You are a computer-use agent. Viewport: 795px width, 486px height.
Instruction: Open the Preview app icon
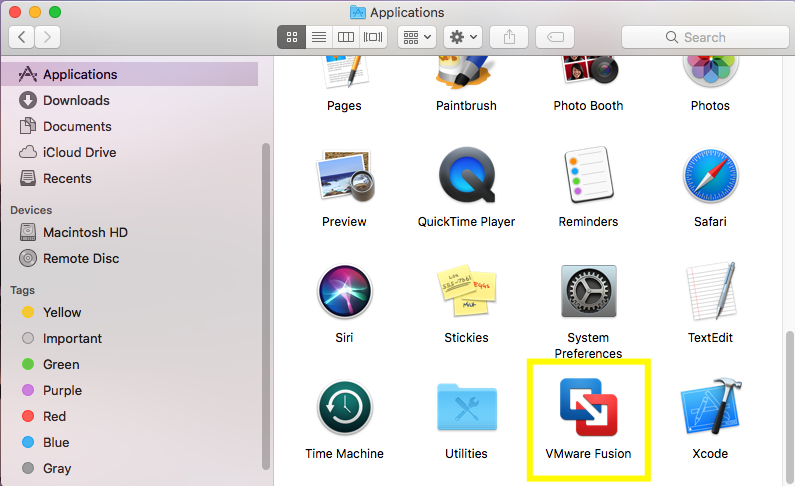pos(345,175)
